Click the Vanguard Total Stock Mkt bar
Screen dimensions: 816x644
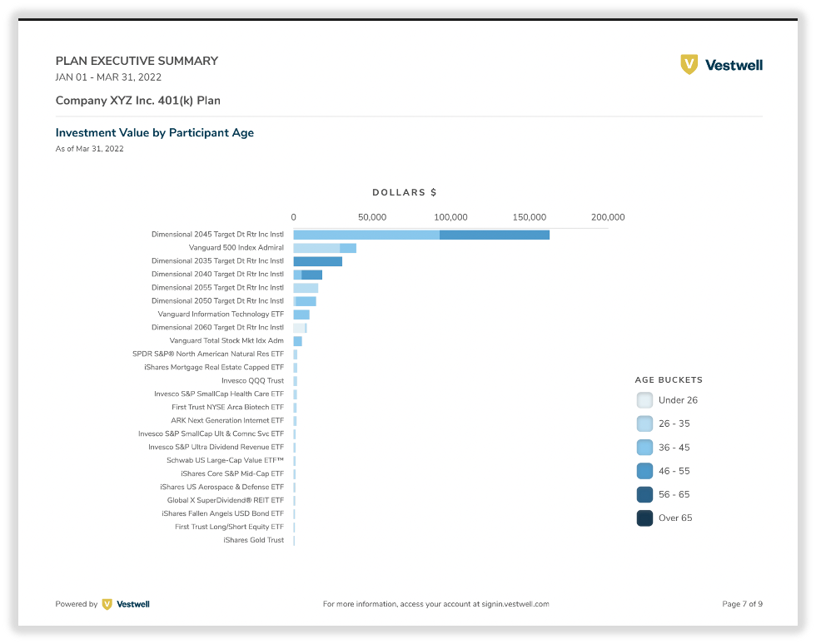pyautogui.click(x=298, y=341)
